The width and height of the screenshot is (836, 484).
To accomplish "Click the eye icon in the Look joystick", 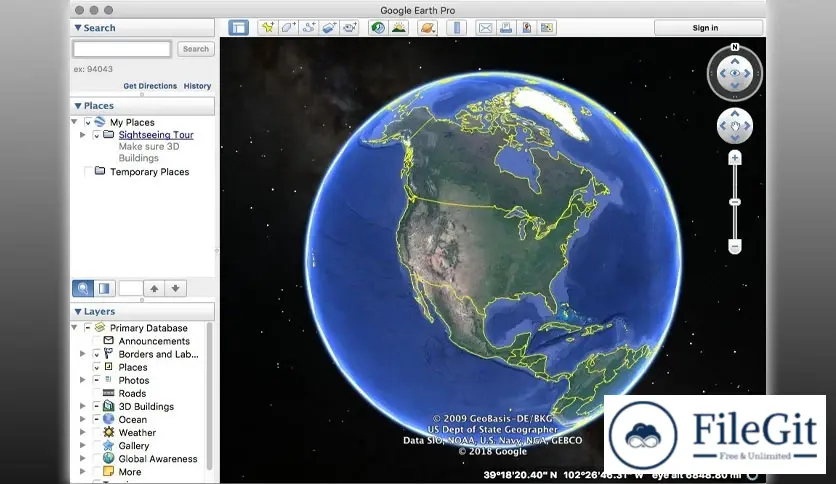I will [735, 73].
